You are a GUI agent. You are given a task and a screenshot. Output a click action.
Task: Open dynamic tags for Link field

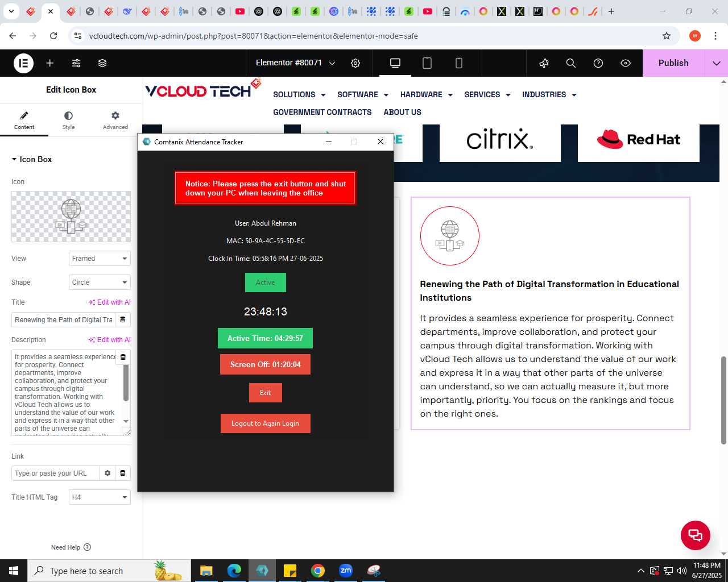pyautogui.click(x=123, y=473)
